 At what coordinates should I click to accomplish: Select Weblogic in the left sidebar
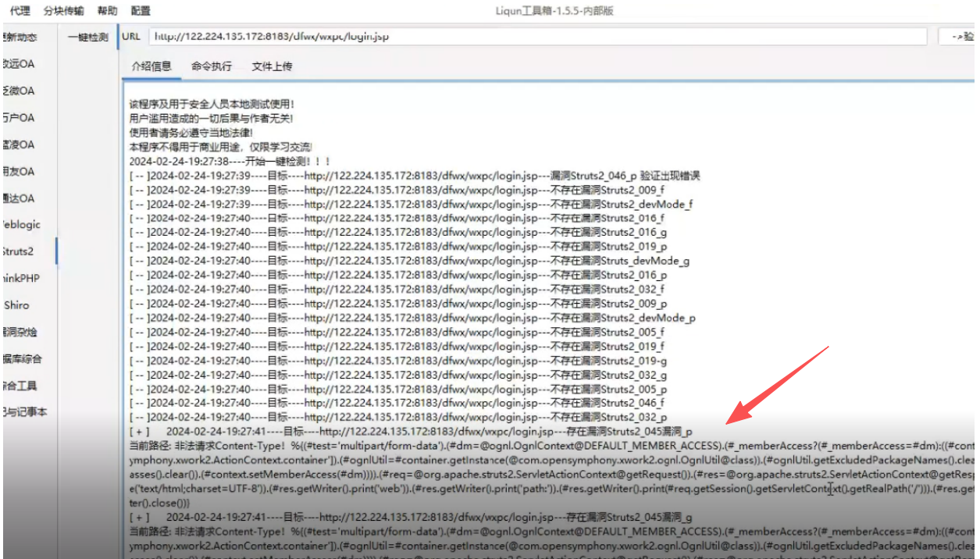coord(20,225)
